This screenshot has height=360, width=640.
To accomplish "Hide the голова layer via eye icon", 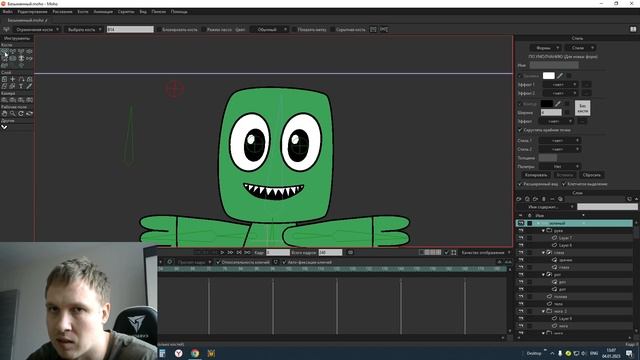I will coord(521,297).
